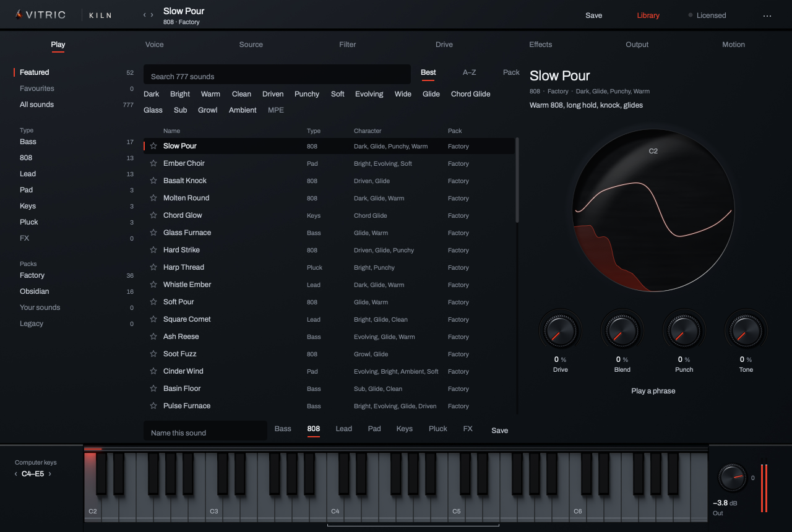Star the Glass Furnace preset

point(153,233)
